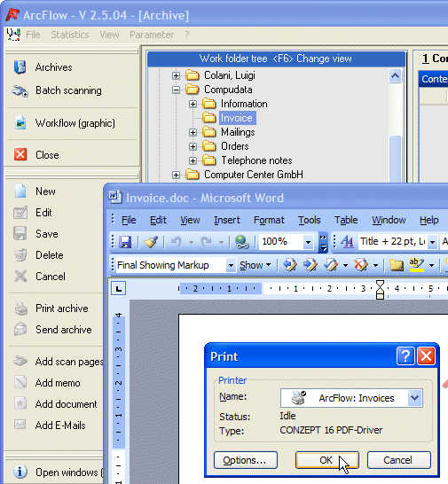This screenshot has width=448, height=484.
Task: Click Accept Change checkmark icon
Action: point(331,265)
